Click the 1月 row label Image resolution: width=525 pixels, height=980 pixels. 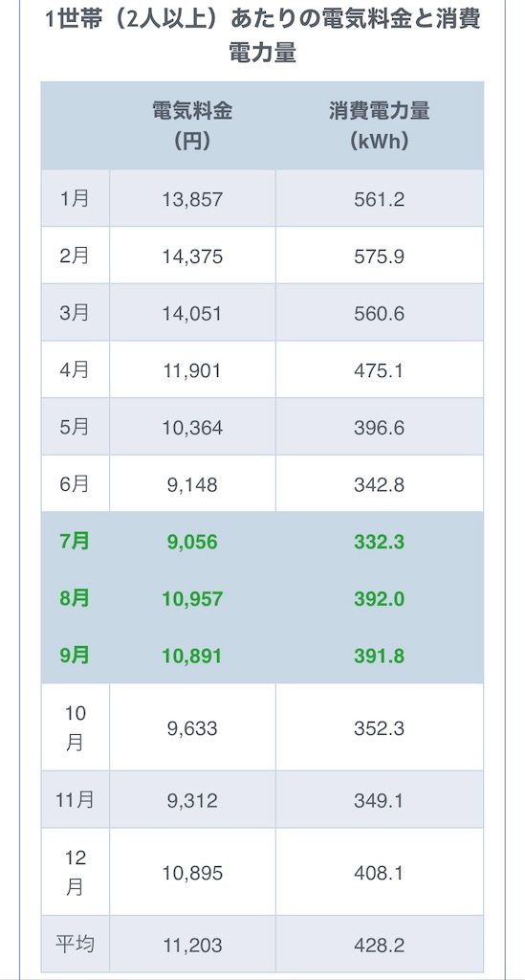(75, 199)
